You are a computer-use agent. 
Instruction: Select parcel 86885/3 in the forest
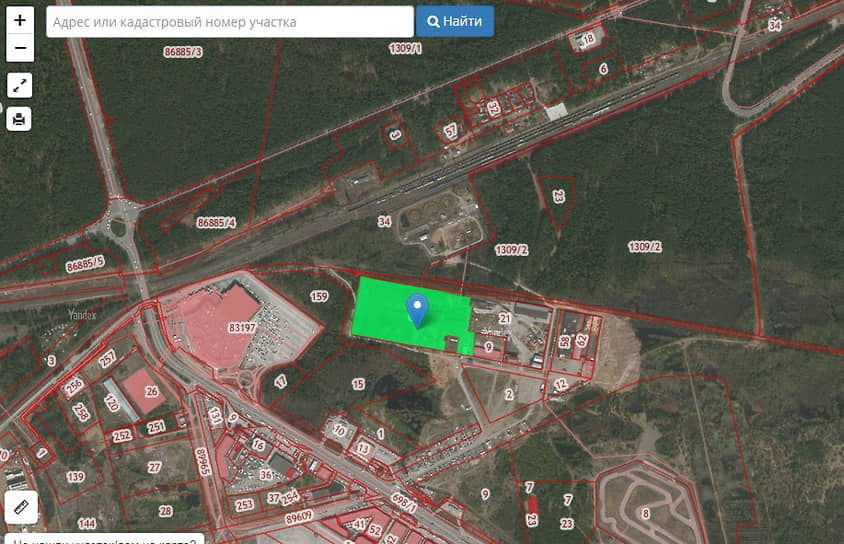point(183,52)
